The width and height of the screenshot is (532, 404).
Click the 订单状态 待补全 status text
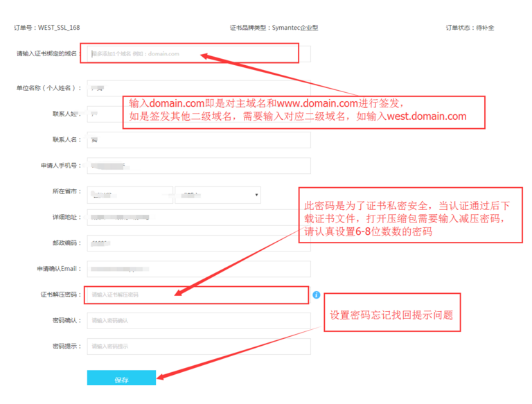470,28
